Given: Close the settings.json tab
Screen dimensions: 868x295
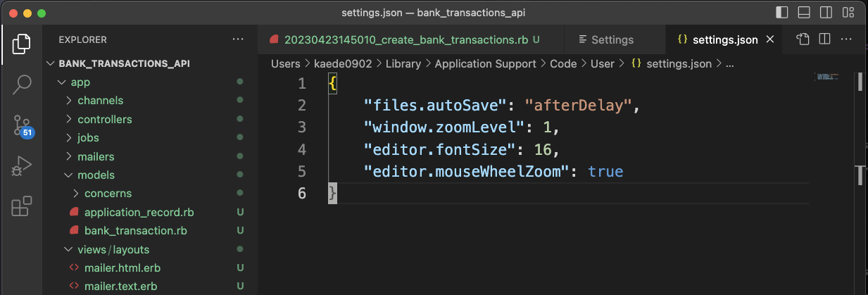Looking at the screenshot, I should (x=770, y=40).
